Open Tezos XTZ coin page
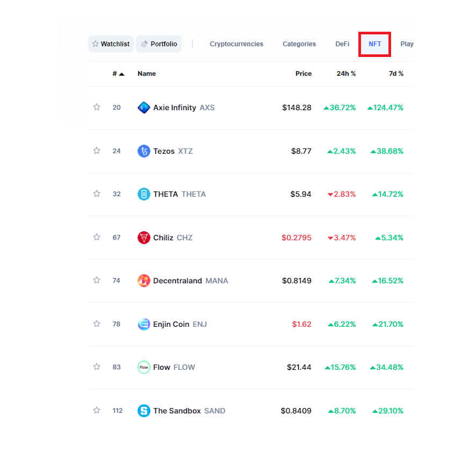Viewport: 476px width, 457px height. click(173, 151)
